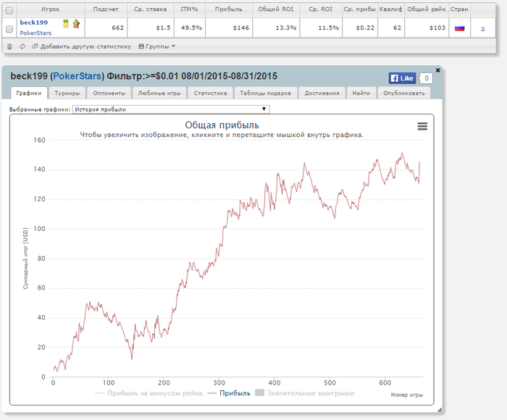Screen dimensions: 507x420
Task: Sort by Общий рейк column header
Action: [426, 9]
